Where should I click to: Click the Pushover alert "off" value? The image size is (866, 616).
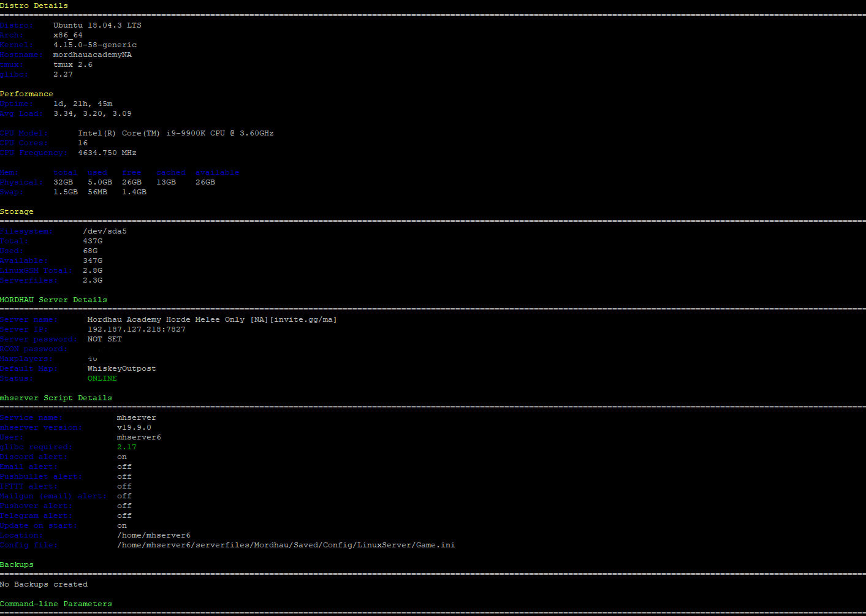(124, 506)
